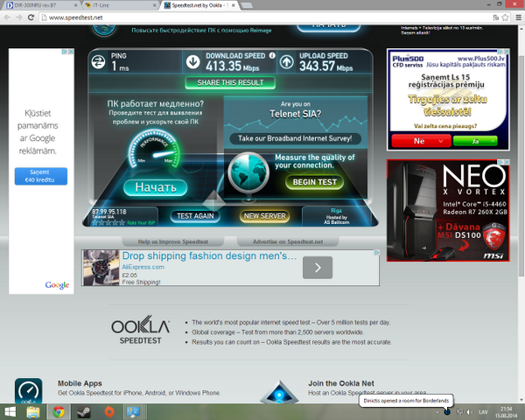Click the NEO X Vortex MSI ad

[x=448, y=210]
